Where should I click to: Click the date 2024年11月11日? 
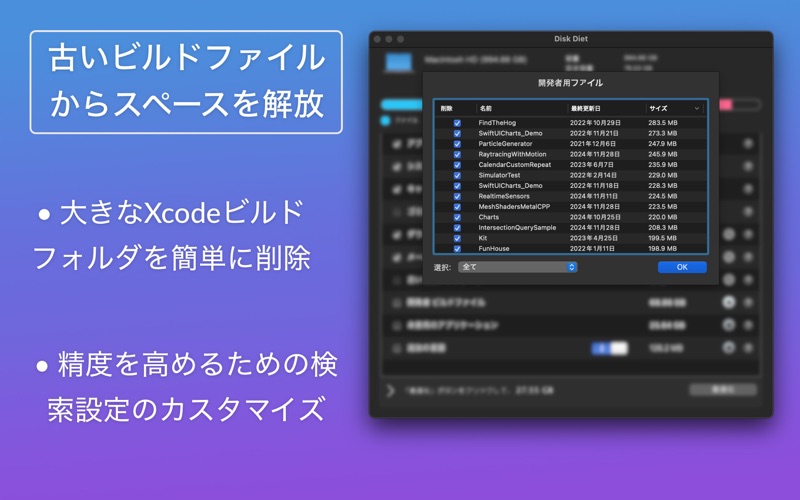[x=594, y=196]
